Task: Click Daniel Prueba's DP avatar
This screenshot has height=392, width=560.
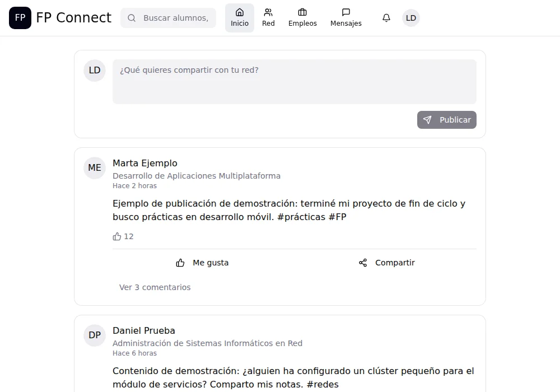Action: tap(95, 335)
